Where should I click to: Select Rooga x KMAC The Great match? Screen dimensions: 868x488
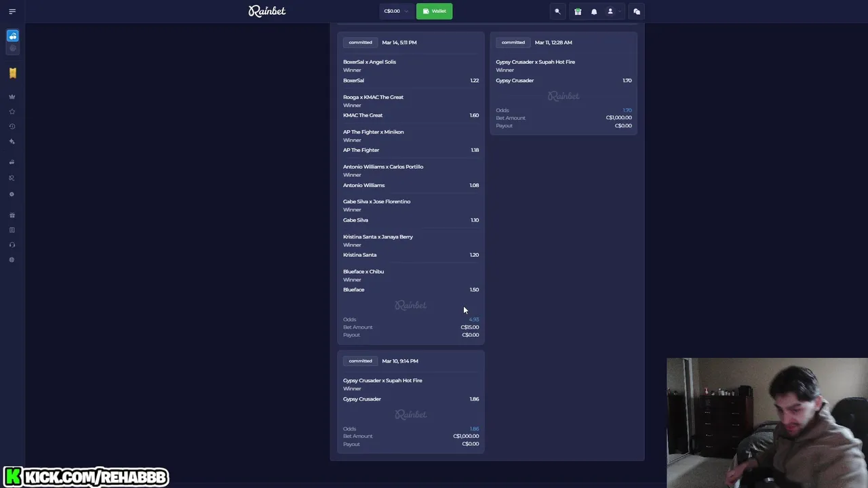[x=373, y=97]
